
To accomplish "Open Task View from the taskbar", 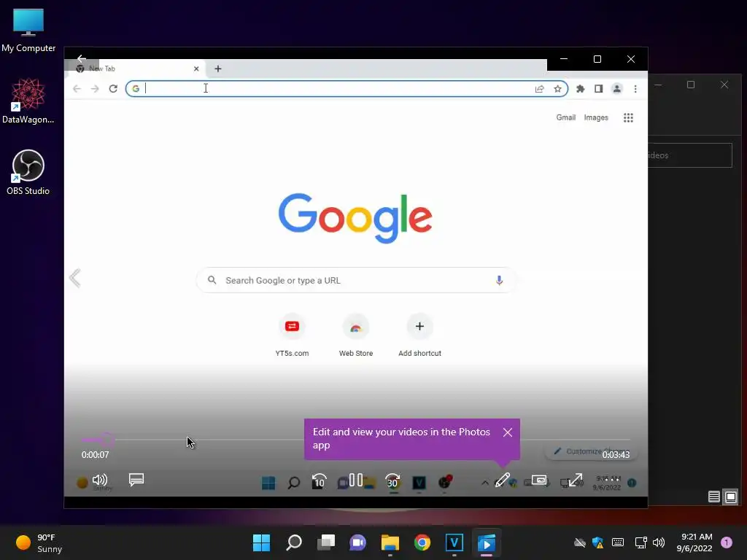I will pos(326,542).
